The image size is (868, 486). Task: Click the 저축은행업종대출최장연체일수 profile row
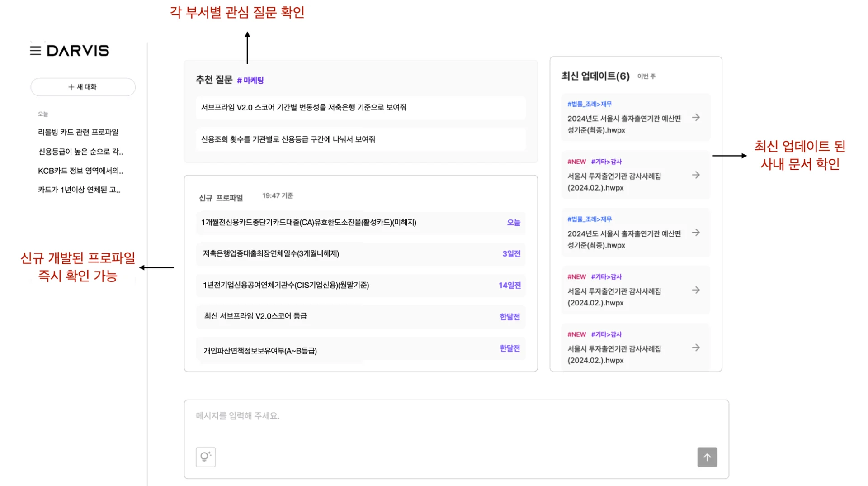[x=360, y=254]
